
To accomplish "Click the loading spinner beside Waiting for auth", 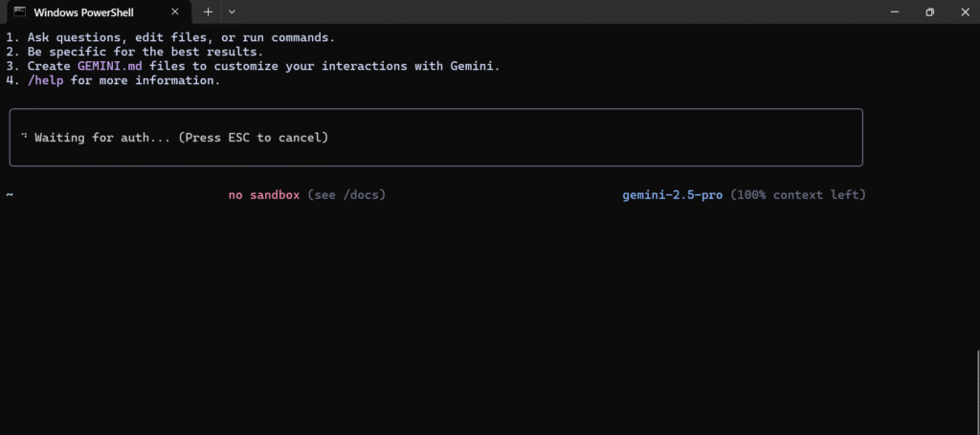I will click(24, 136).
